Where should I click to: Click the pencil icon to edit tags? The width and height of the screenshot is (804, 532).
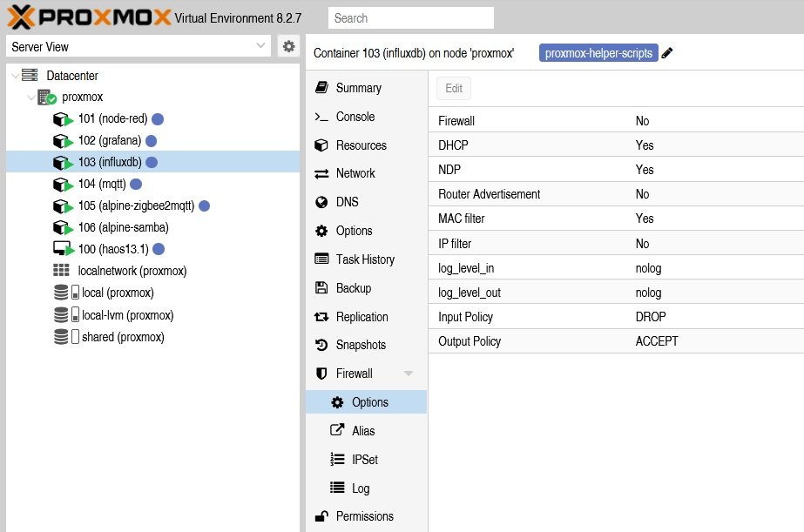click(667, 53)
